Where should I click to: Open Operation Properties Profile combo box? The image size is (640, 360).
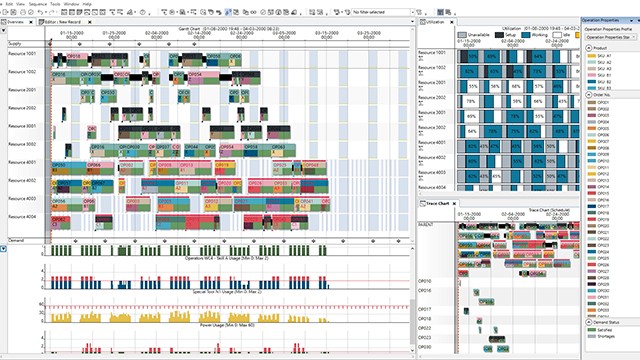pyautogui.click(x=611, y=37)
